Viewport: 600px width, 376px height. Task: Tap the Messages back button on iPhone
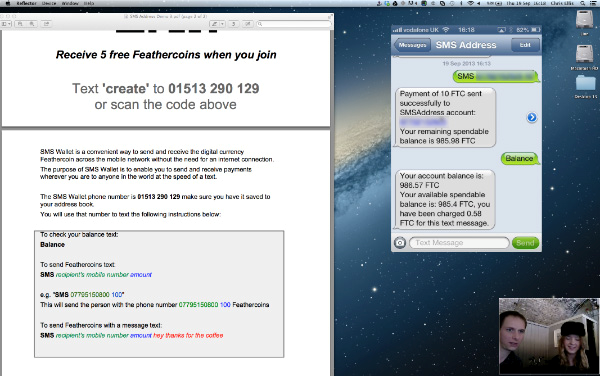point(412,45)
